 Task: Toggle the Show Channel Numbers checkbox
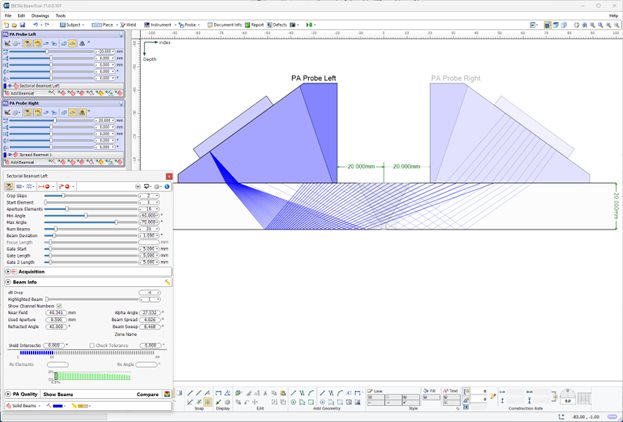pyautogui.click(x=59, y=305)
